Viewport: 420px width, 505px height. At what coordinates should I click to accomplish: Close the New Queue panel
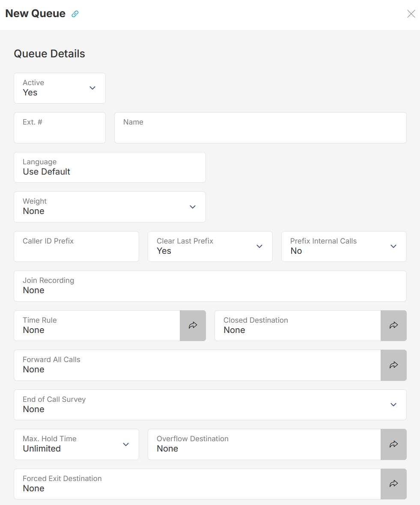tap(411, 14)
